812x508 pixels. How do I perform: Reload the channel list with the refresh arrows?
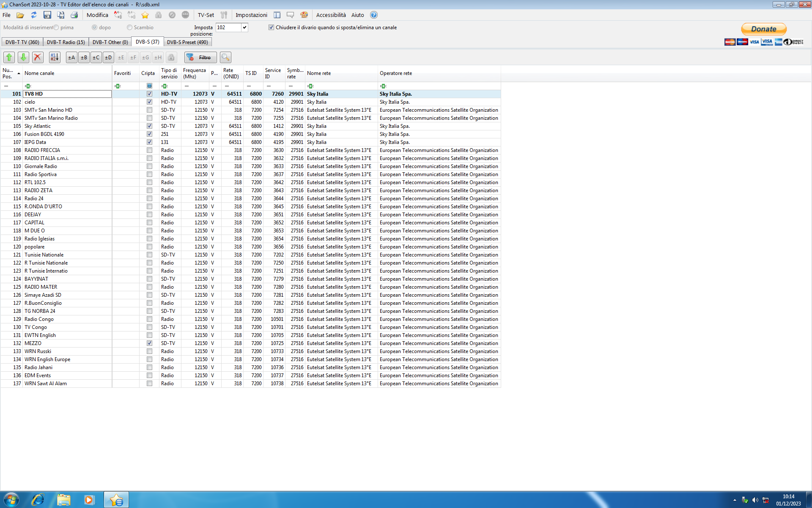(x=34, y=15)
